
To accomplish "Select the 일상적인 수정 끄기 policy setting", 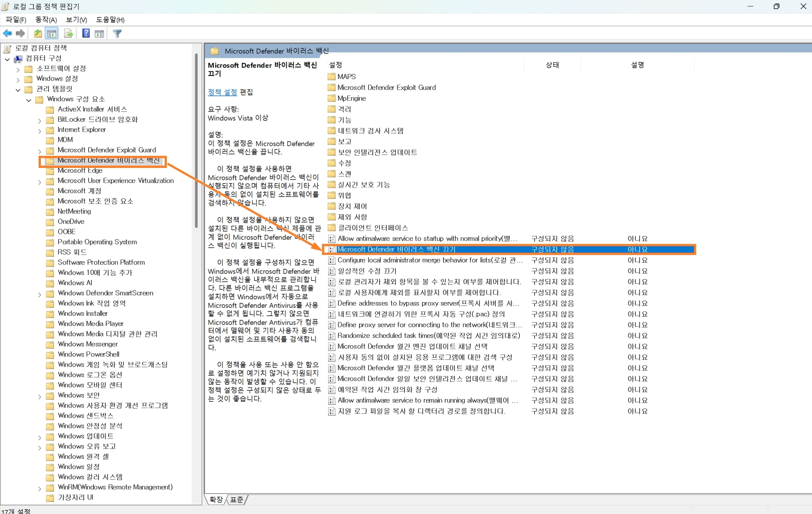I will (x=367, y=271).
